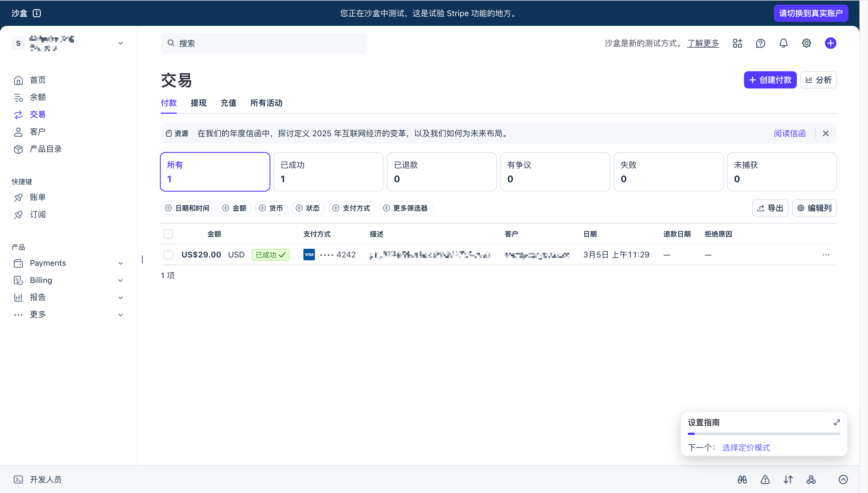The image size is (868, 493).
Task: Click the sandbox info icon
Action: pos(36,13)
